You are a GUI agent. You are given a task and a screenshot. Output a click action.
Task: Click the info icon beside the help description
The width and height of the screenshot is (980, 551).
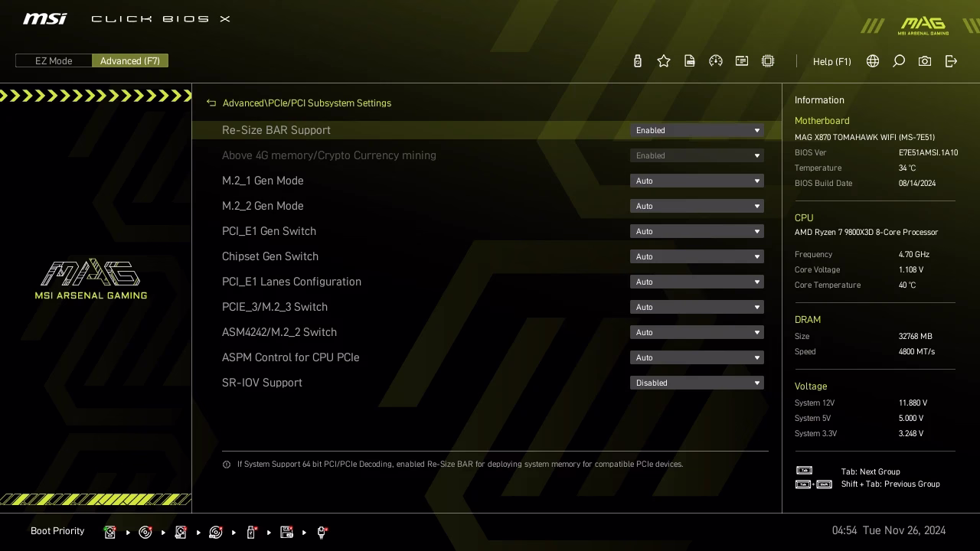tap(227, 465)
